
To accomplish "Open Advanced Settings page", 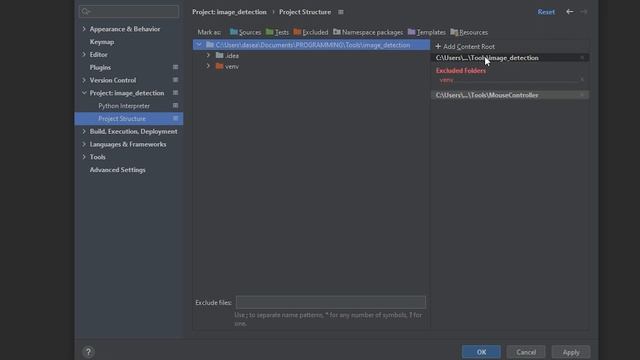I will [x=118, y=170].
